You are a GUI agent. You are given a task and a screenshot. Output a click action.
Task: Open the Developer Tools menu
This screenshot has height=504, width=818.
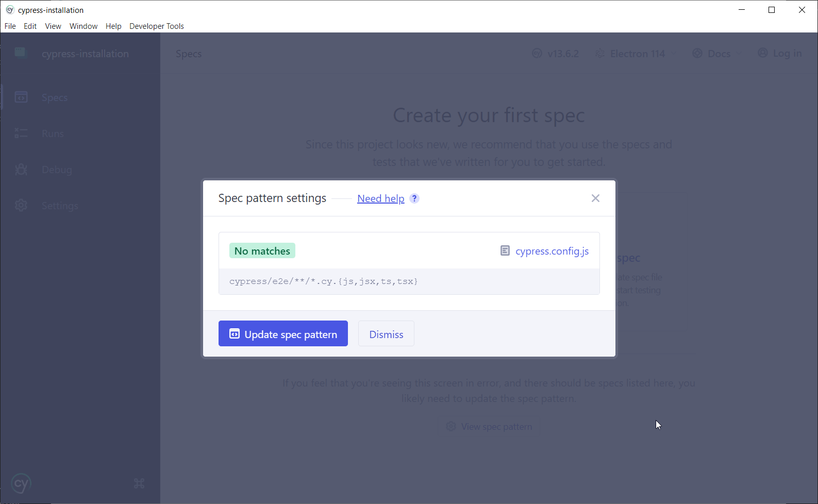tap(157, 26)
